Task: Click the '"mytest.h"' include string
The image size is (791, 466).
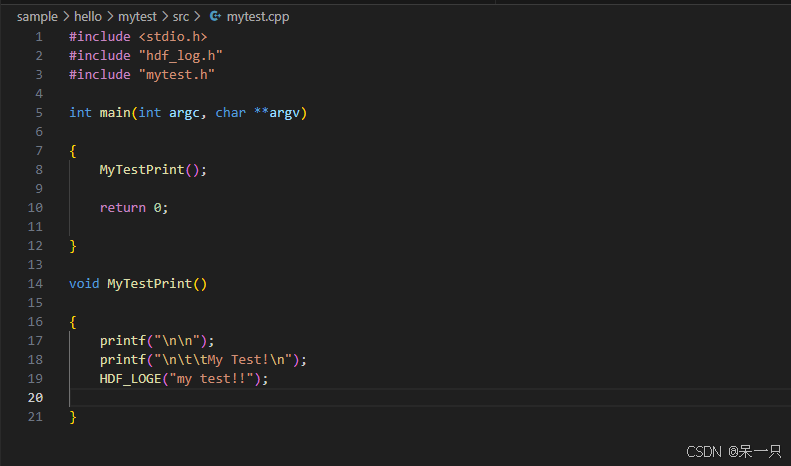Action: (x=177, y=75)
